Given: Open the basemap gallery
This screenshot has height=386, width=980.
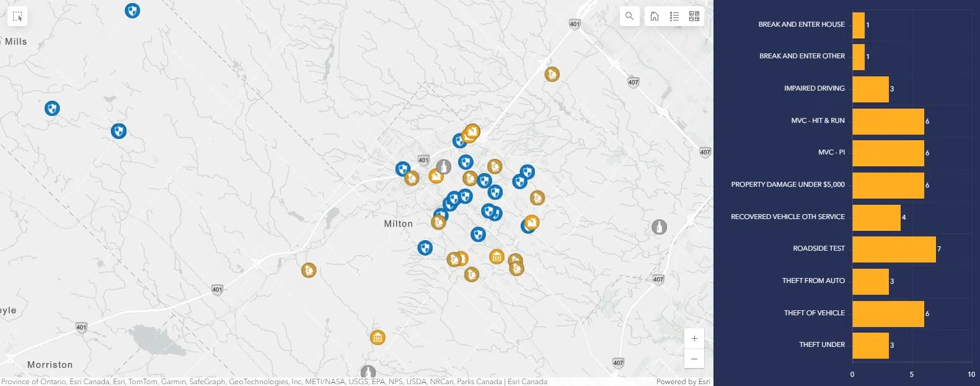Looking at the screenshot, I should point(694,16).
